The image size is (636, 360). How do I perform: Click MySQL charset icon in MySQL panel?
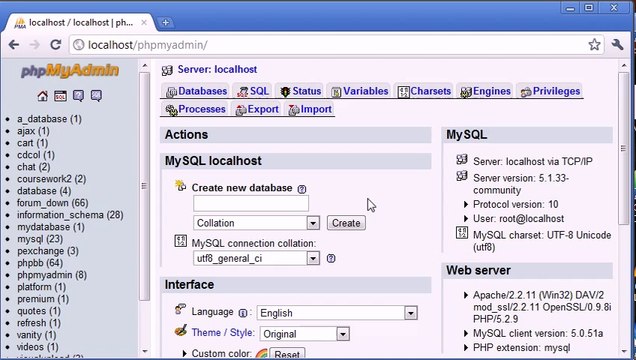pyautogui.click(x=462, y=233)
